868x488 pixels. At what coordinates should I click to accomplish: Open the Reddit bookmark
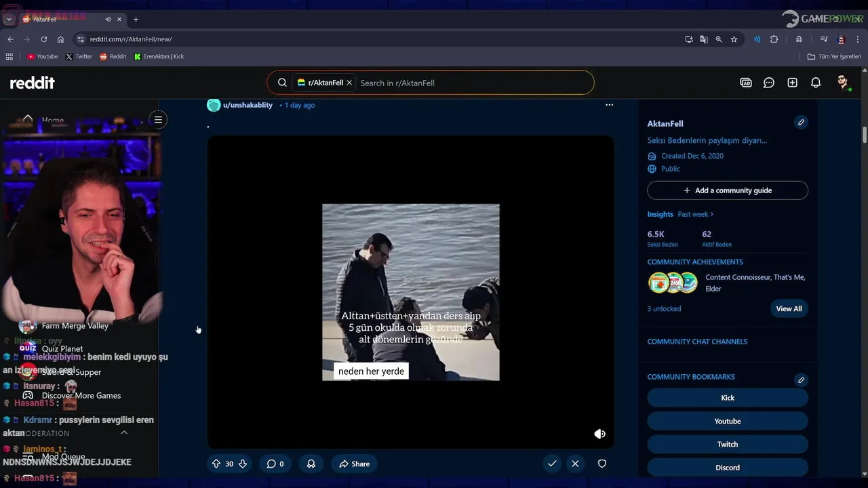pyautogui.click(x=113, y=56)
